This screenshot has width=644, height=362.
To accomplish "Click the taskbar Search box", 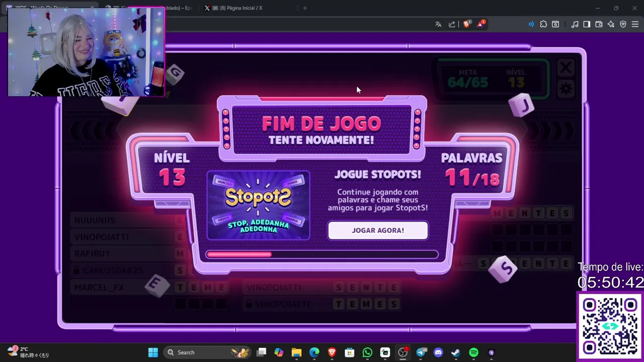I will [207, 352].
